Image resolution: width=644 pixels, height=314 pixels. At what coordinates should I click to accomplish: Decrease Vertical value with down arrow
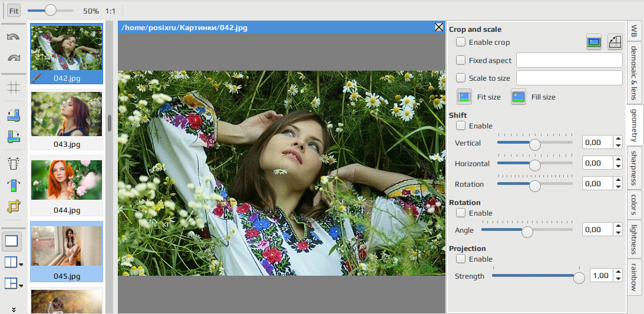tap(618, 146)
